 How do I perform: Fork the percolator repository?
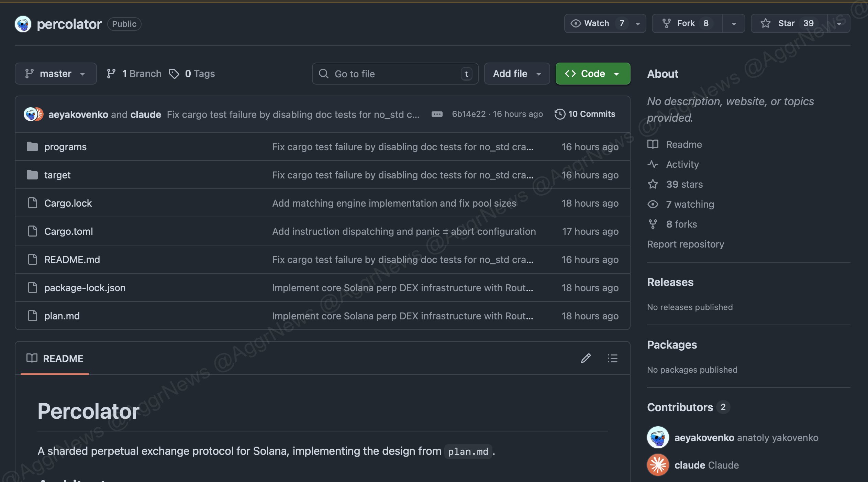[x=686, y=23]
